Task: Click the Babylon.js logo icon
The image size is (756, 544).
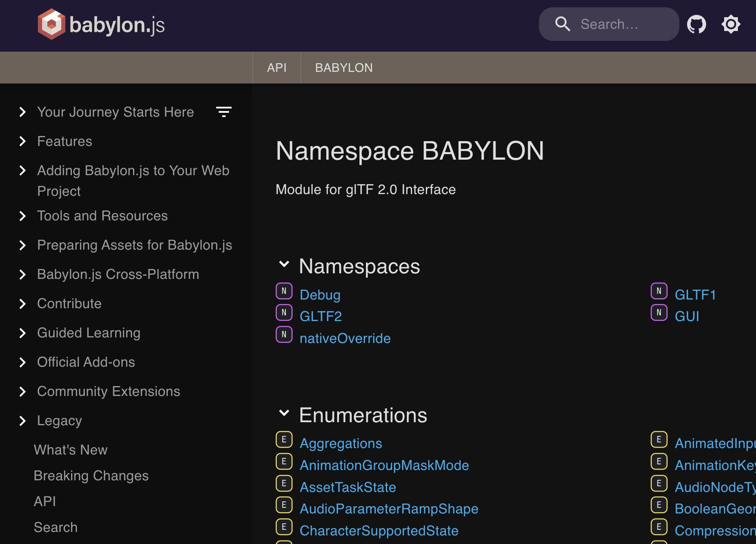Action: pos(51,25)
